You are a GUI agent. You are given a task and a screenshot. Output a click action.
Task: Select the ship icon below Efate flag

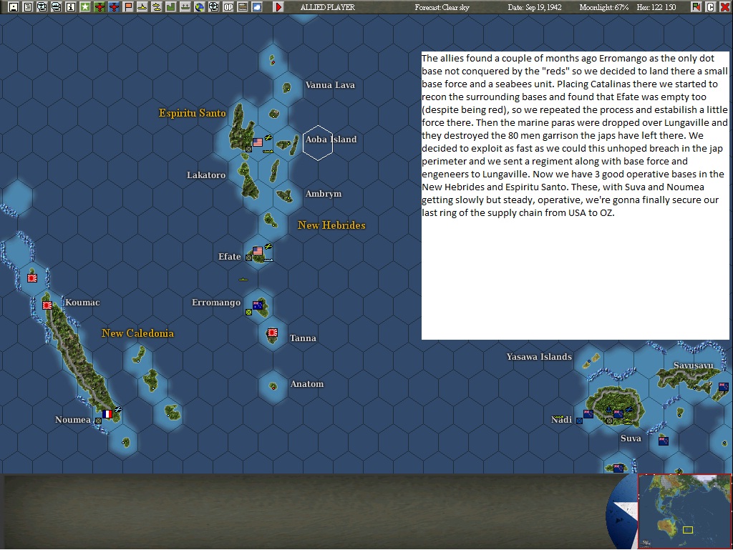click(268, 260)
